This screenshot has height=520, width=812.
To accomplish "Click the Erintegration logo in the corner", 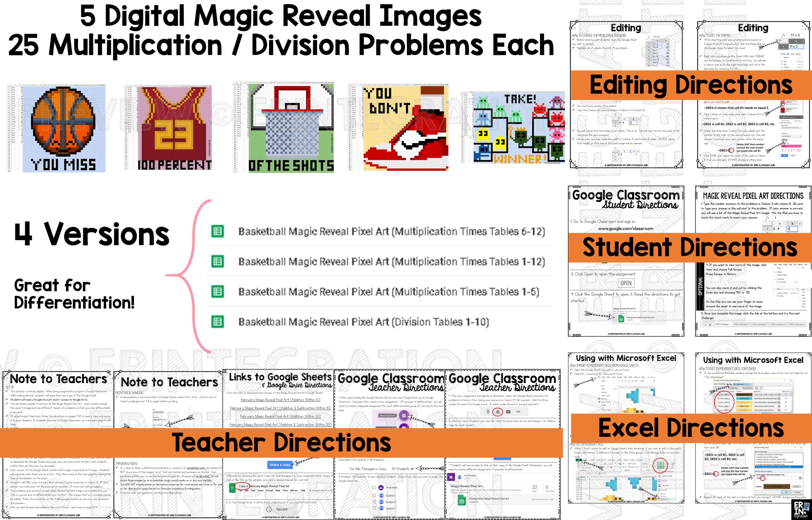I will (x=802, y=510).
